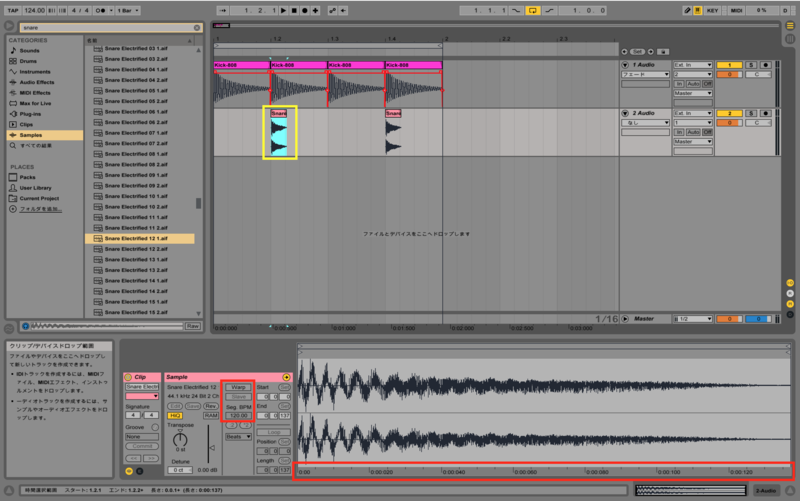Image resolution: width=800 pixels, height=501 pixels.
Task: Set 2 Audio monitor to In
Action: point(679,132)
